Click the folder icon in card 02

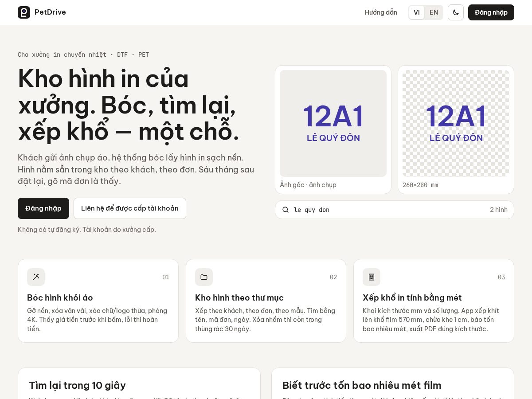[x=204, y=277]
